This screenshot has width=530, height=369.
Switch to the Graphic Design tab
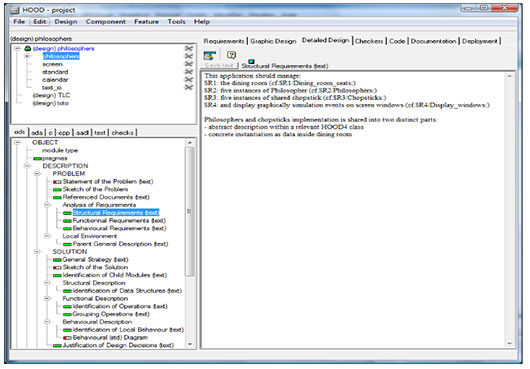tap(273, 41)
